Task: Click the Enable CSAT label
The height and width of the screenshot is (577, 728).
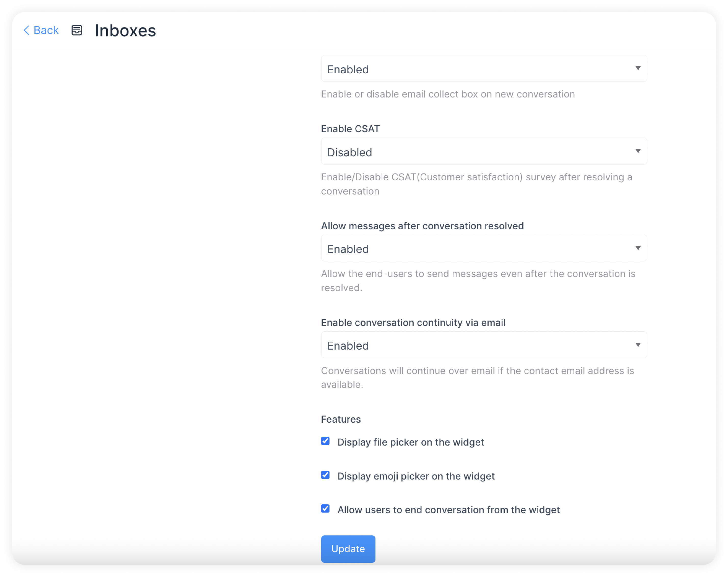Action: 350,129
